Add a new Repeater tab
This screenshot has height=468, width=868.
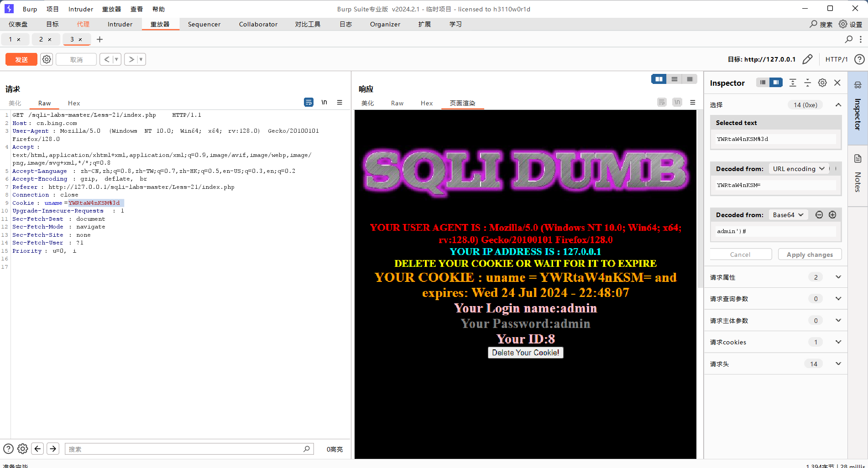[x=99, y=39]
